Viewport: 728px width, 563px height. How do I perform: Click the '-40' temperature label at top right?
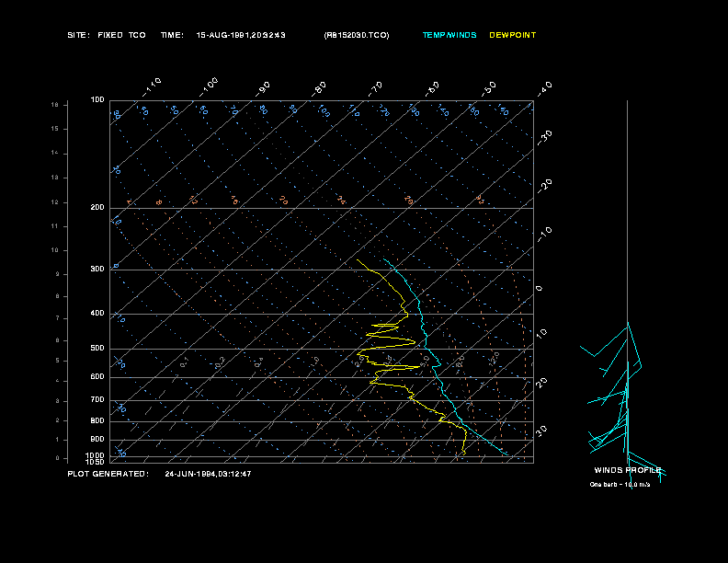click(x=544, y=89)
